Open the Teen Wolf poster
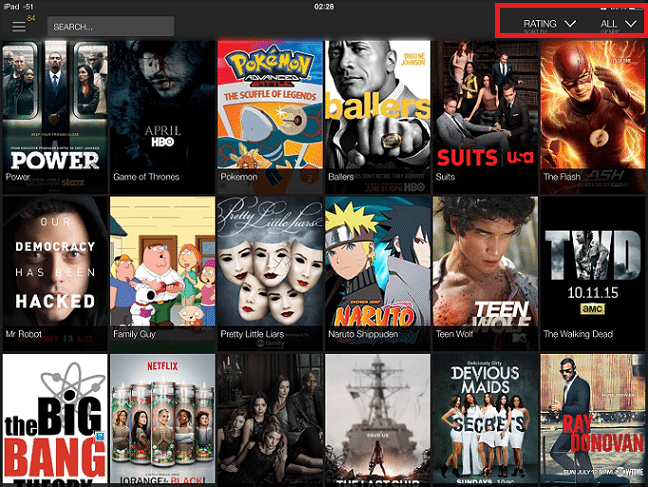The image size is (648, 487). click(x=485, y=274)
